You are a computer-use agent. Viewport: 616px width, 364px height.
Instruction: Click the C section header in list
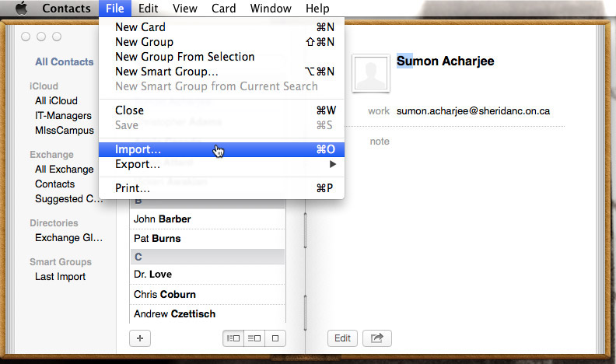pos(208,257)
